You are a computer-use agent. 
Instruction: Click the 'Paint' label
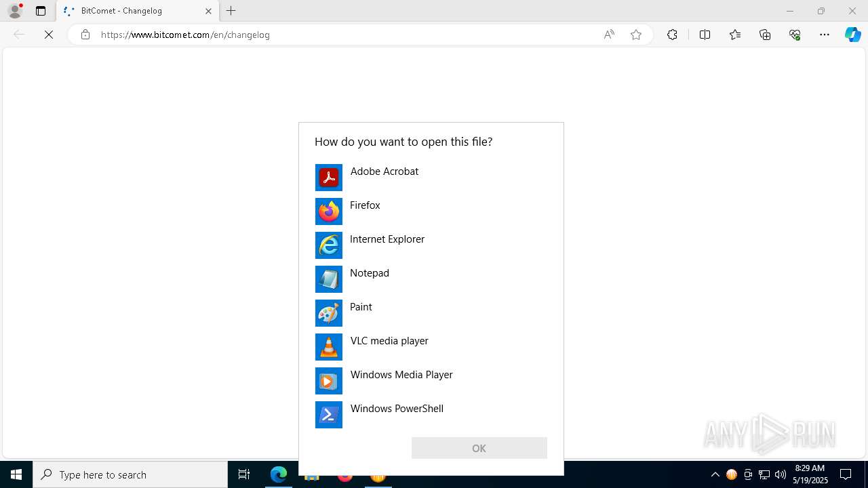[x=361, y=307]
